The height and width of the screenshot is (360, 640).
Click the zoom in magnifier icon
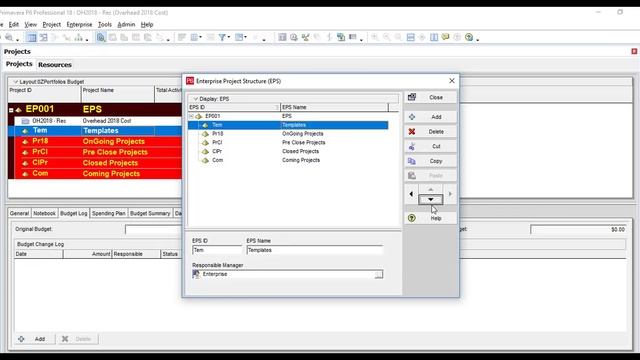[x=375, y=38]
